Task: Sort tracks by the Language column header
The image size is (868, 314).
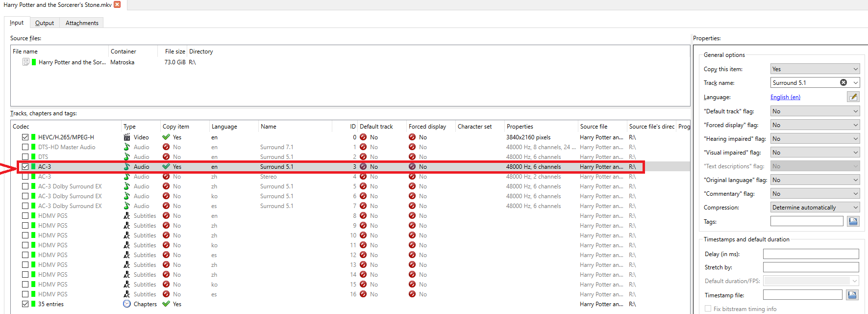Action: 234,127
